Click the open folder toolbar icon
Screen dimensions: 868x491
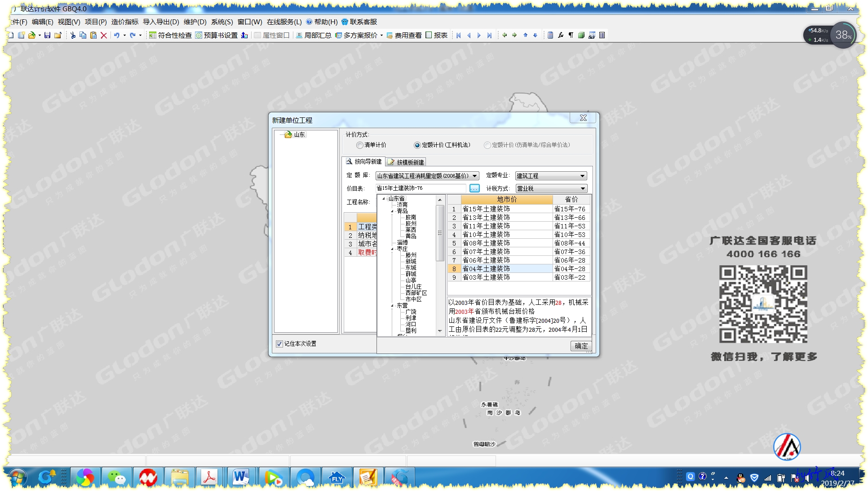[x=31, y=35]
